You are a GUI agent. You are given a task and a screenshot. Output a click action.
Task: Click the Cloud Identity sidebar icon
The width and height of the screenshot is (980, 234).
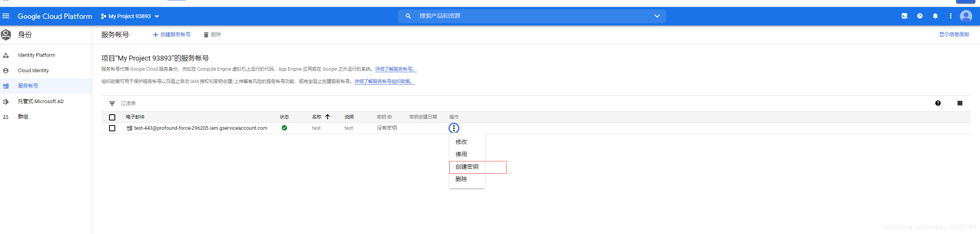pos(6,71)
